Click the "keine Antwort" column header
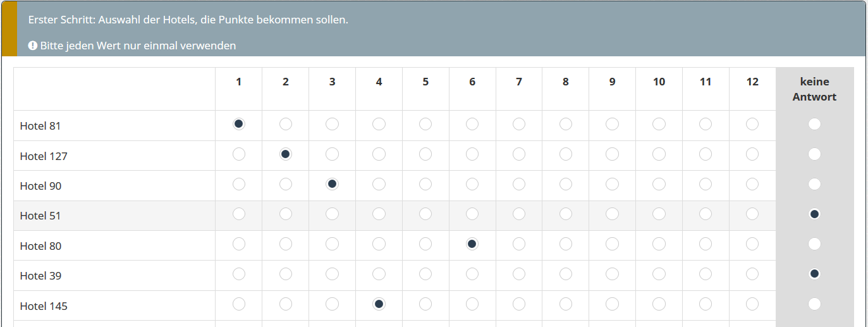The width and height of the screenshot is (868, 327). 814,89
